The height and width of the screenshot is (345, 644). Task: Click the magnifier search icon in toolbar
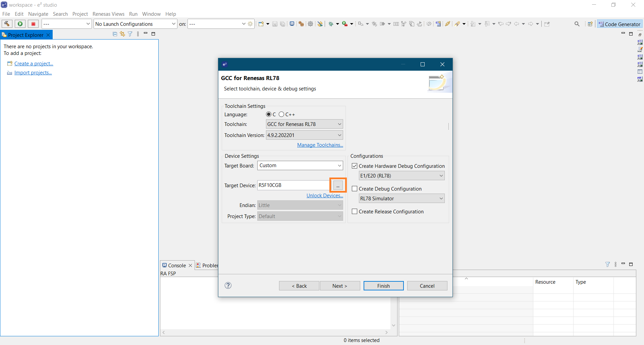(577, 24)
